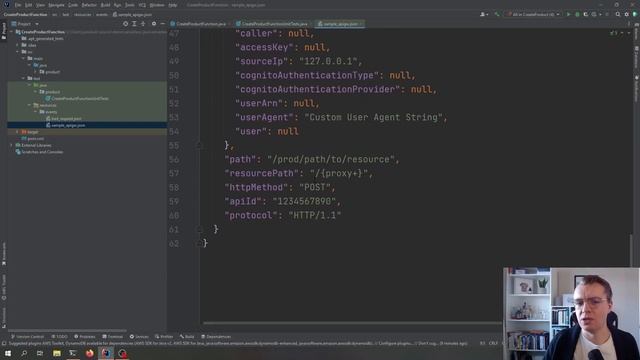Open the run configuration dropdown
Image resolution: width=640 pixels, height=360 pixels.
click(x=533, y=14)
